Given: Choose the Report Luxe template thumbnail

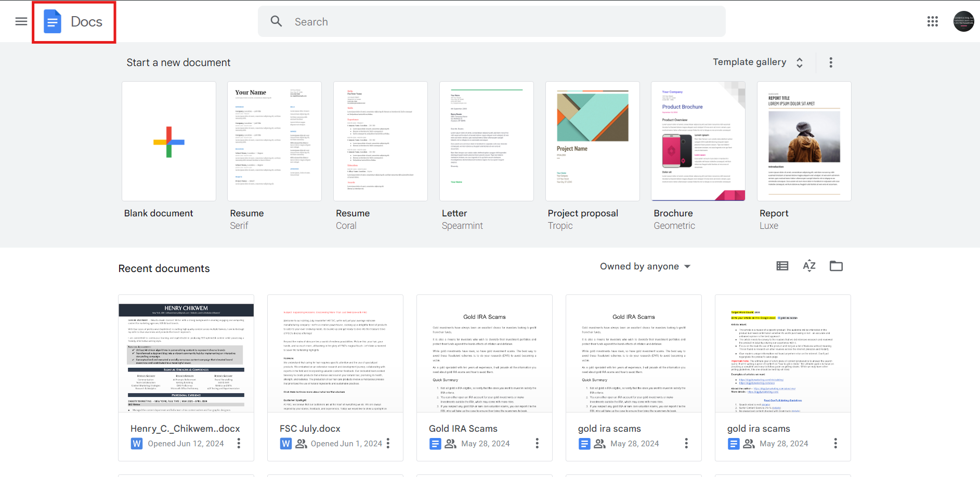Looking at the screenshot, I should (x=804, y=141).
